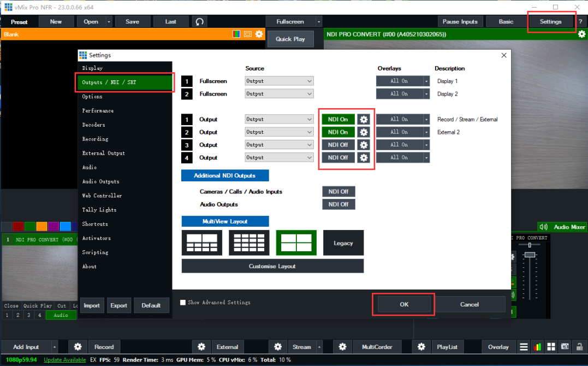Select the Tally Lights settings category

[125, 210]
